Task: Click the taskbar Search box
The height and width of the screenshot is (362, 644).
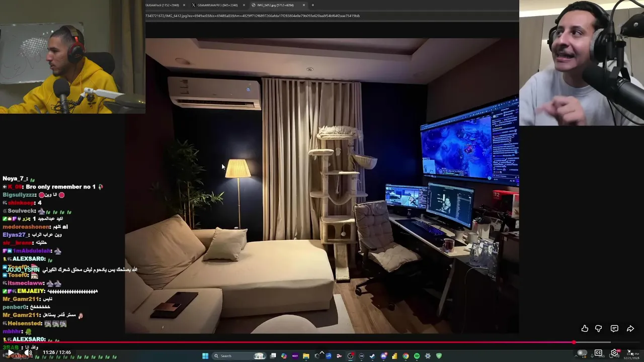Action: pyautogui.click(x=239, y=356)
